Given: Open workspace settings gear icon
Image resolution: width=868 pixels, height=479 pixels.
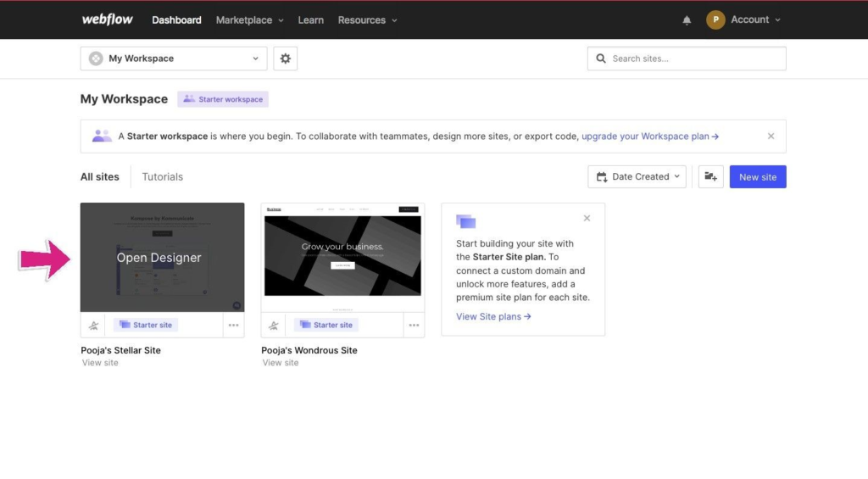Looking at the screenshot, I should (286, 58).
